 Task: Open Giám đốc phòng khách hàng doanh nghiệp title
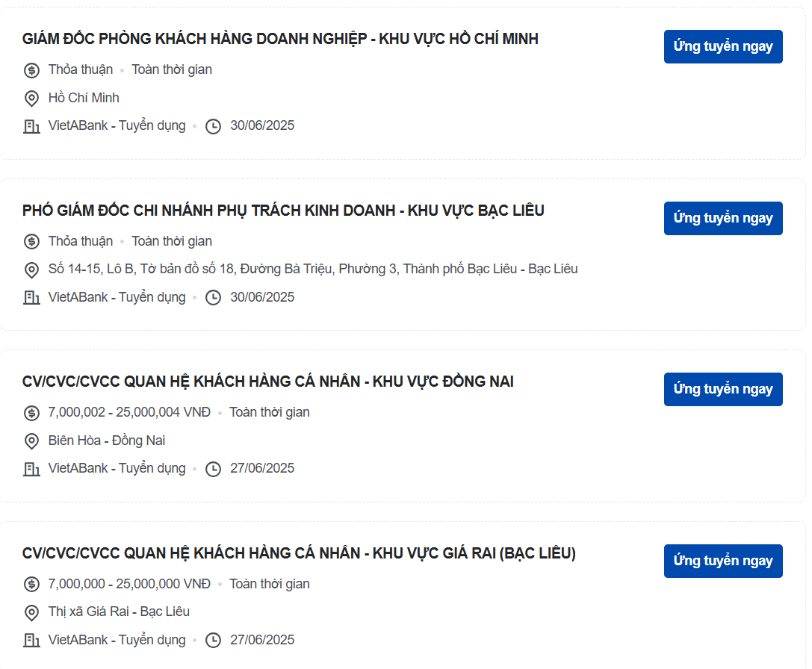click(x=280, y=39)
